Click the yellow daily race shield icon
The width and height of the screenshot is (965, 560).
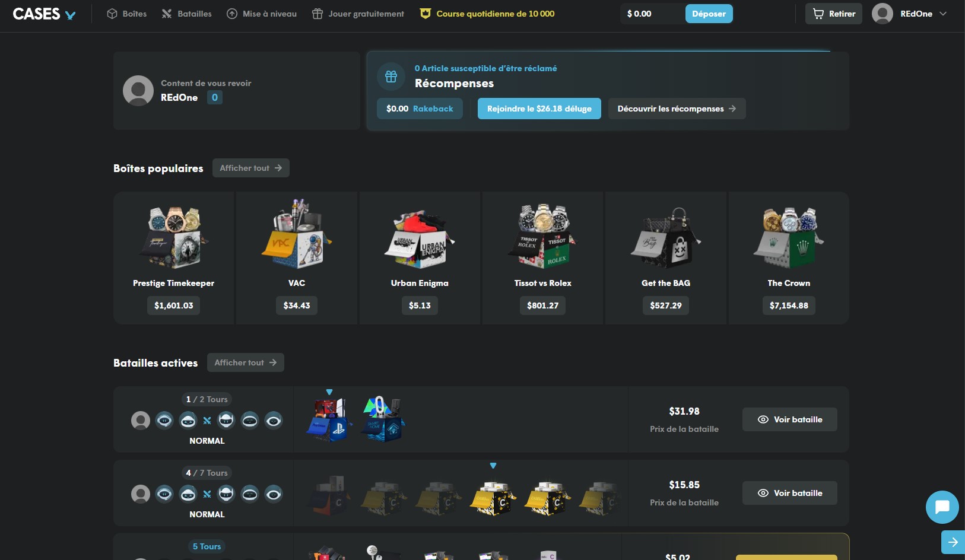coord(426,13)
